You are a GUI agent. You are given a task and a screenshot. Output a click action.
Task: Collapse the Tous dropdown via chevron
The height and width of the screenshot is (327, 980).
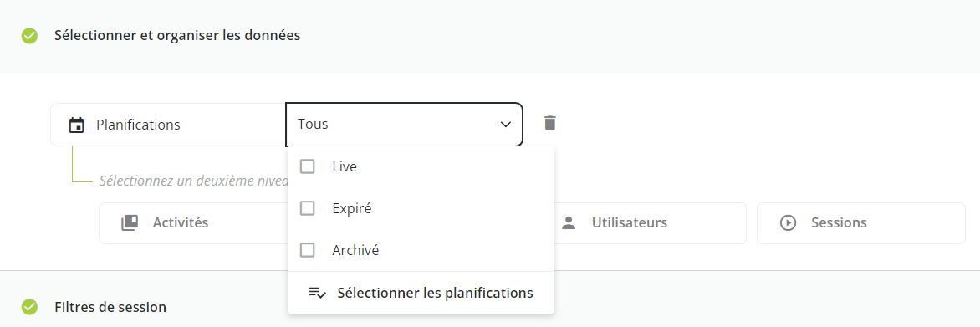tap(506, 125)
